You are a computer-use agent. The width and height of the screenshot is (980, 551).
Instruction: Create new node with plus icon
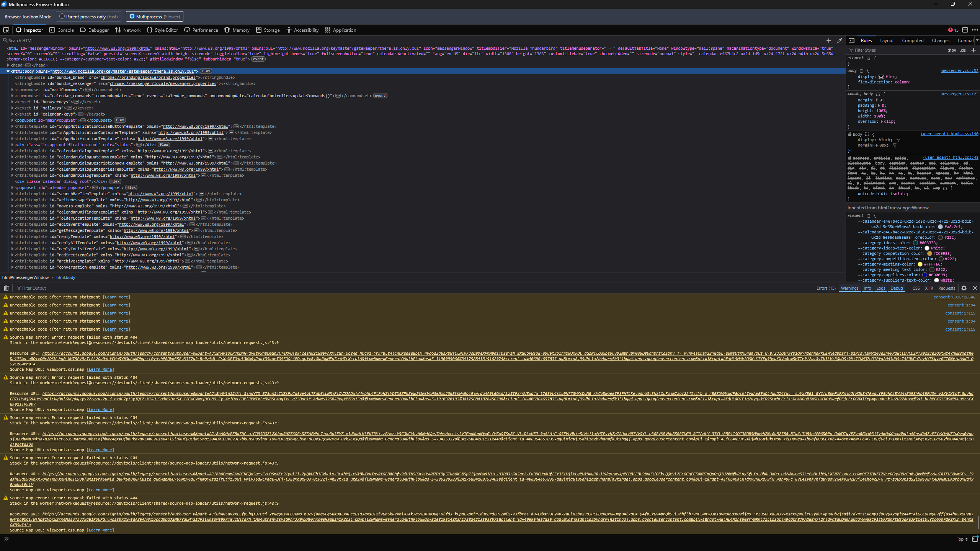tap(829, 40)
